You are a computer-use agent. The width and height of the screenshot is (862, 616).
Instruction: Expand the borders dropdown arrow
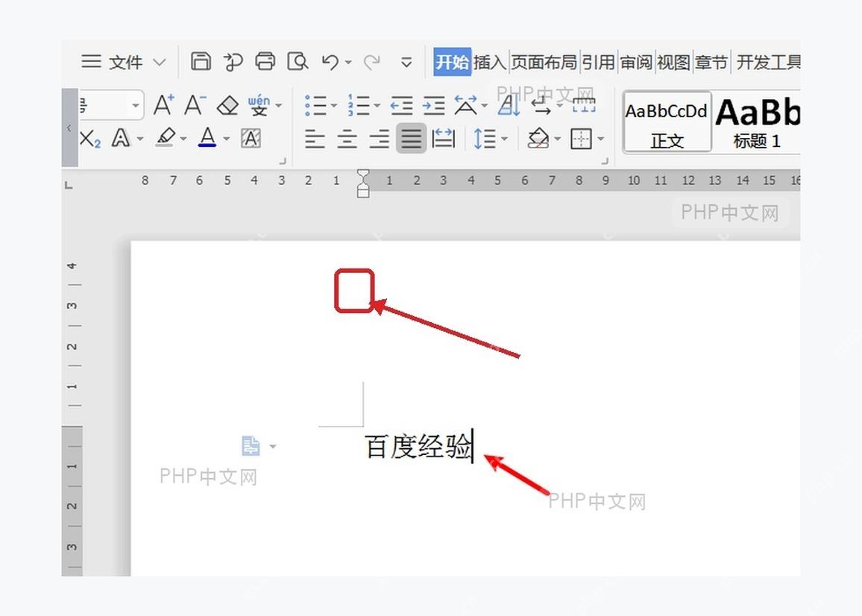600,139
